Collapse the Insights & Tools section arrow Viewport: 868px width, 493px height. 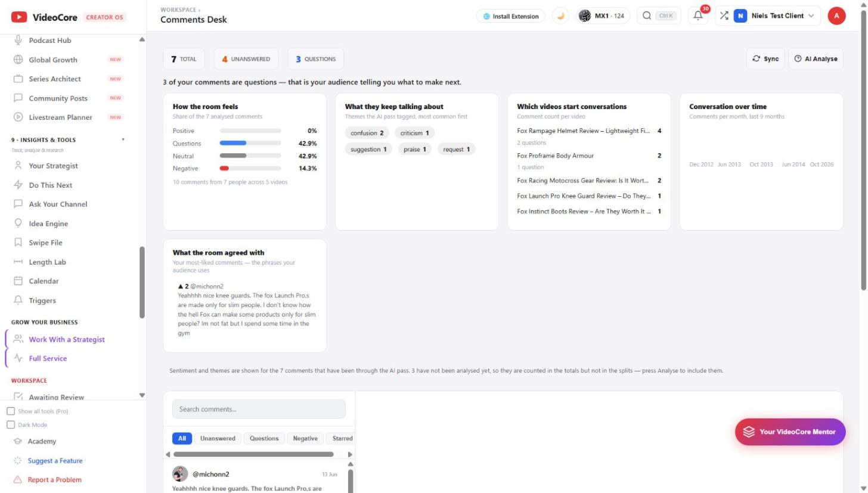coord(123,139)
